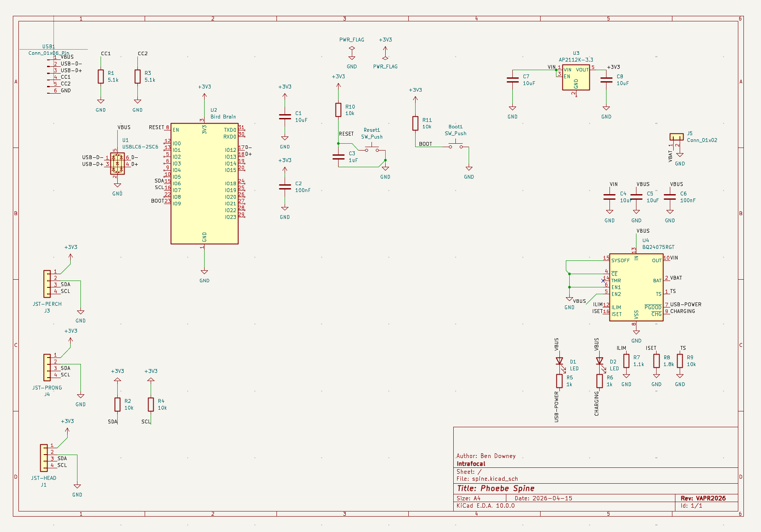Image resolution: width=761 pixels, height=532 pixels.
Task: Select the U2 Bird Brain module symbol
Action: (204, 183)
